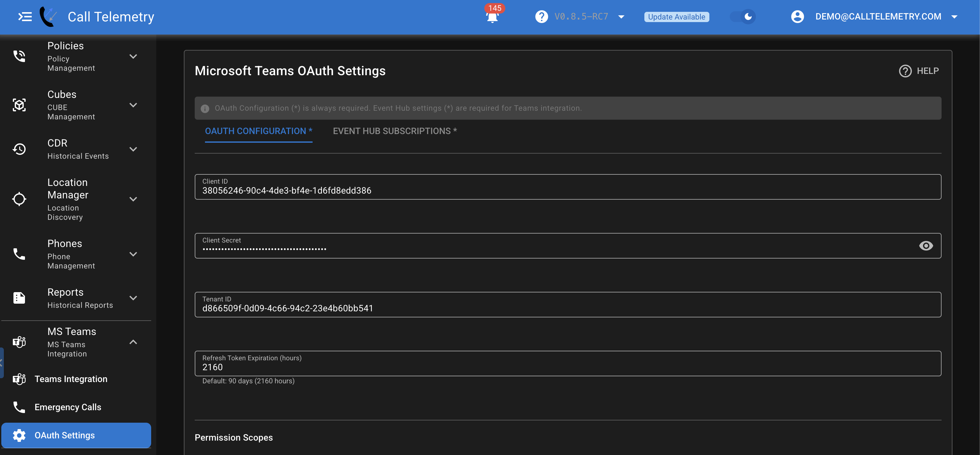The image size is (980, 455).
Task: Click the CDR menu label
Action: tap(57, 143)
